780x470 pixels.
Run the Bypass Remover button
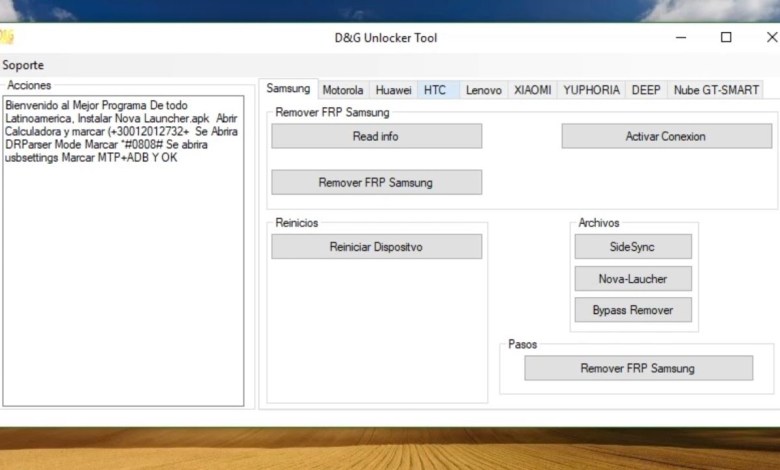(x=632, y=310)
